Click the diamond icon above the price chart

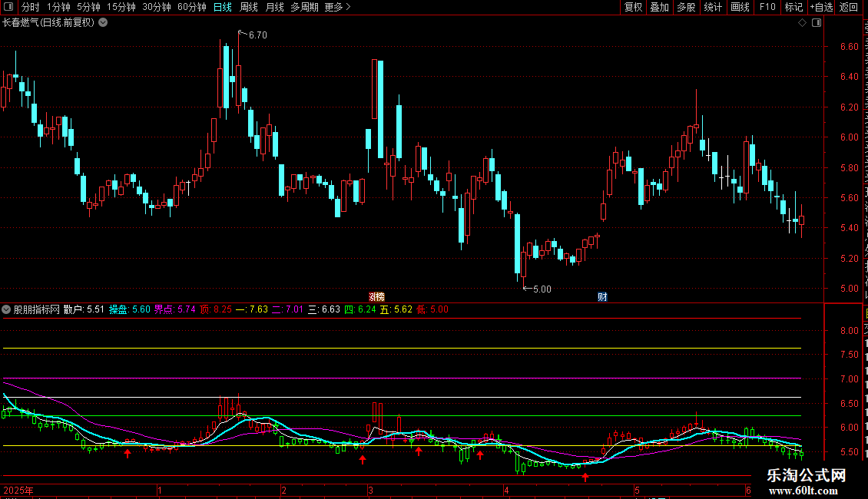coord(802,23)
